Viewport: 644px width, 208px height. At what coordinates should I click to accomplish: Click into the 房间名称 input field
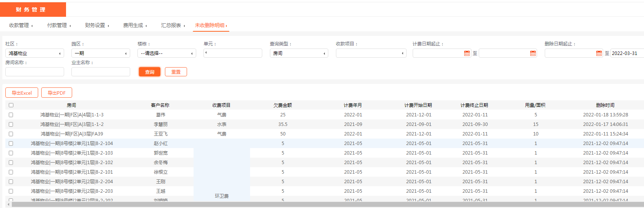point(34,72)
